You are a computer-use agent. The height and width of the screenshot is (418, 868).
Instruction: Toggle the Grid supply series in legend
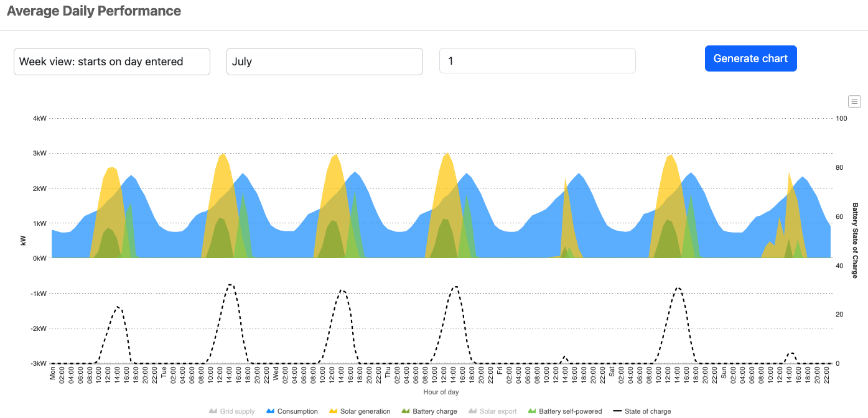point(232,411)
